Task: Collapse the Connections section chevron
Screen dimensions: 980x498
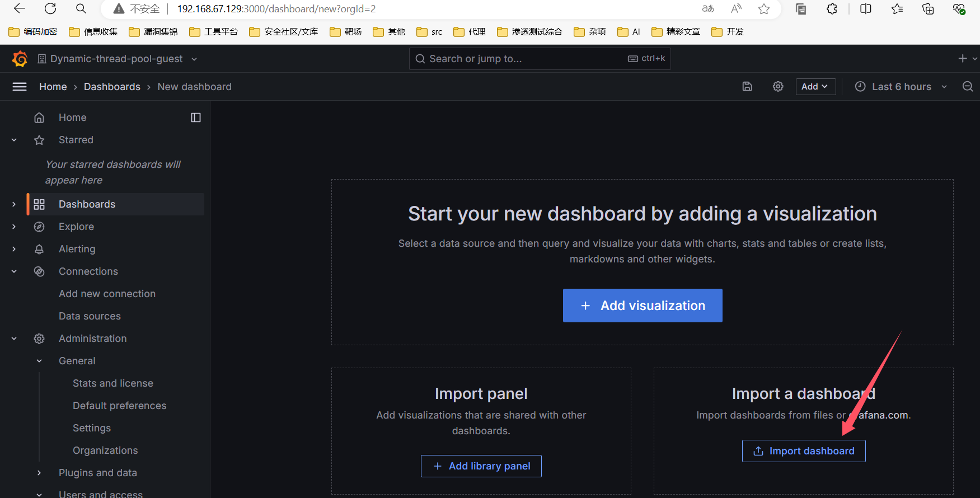Action: 14,271
